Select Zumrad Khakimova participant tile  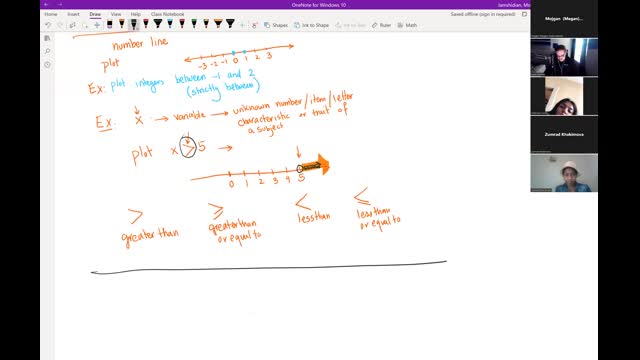click(x=564, y=134)
